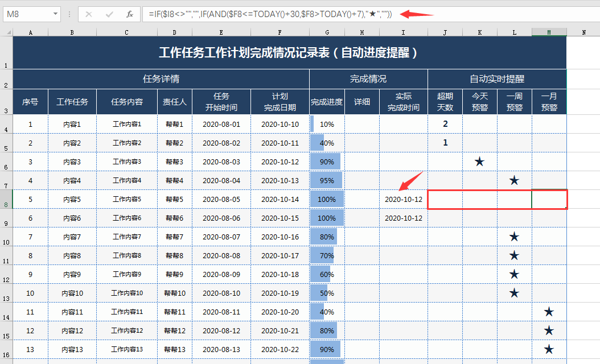Click the 责任人 column header cell
This screenshot has height=364, width=600.
click(x=175, y=102)
